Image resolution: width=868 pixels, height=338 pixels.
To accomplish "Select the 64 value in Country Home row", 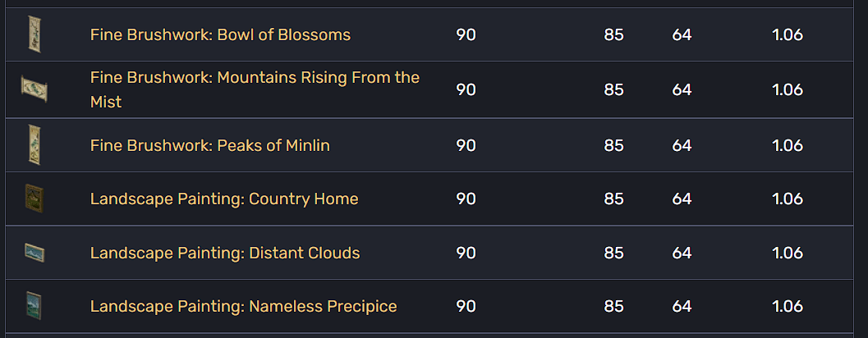I will tap(682, 199).
